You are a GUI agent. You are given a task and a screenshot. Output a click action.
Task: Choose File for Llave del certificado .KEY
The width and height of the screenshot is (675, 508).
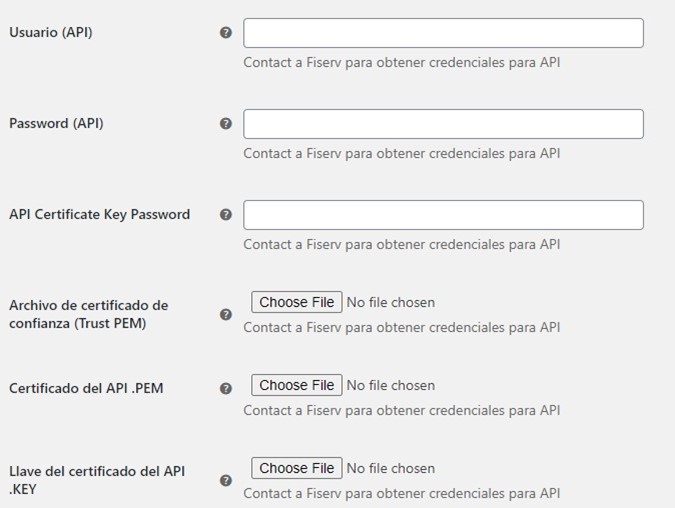point(297,468)
